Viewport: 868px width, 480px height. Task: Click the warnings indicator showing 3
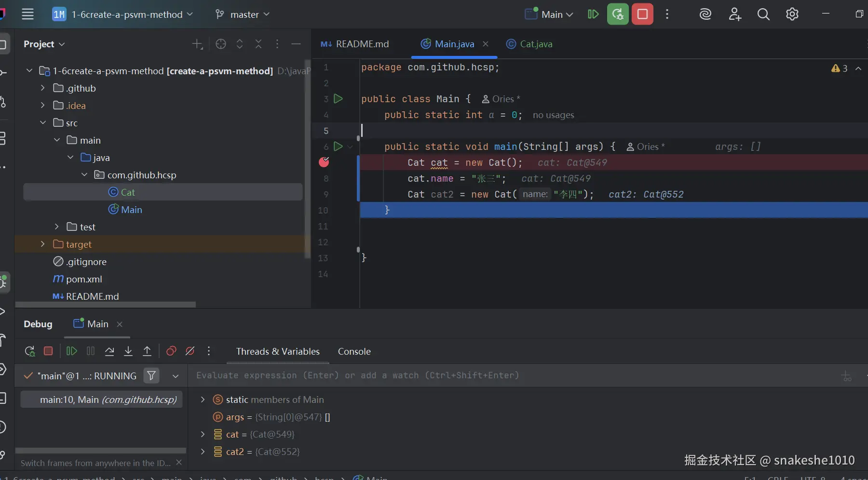tap(840, 68)
